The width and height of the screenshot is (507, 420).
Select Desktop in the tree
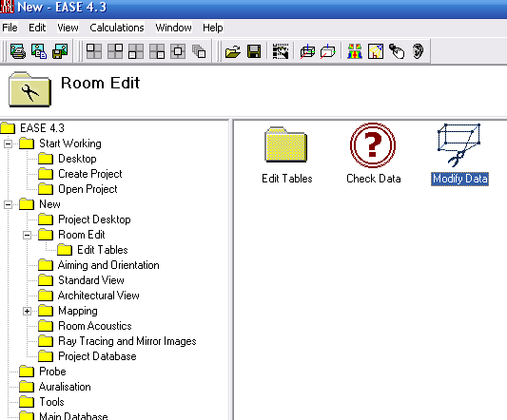pos(77,159)
